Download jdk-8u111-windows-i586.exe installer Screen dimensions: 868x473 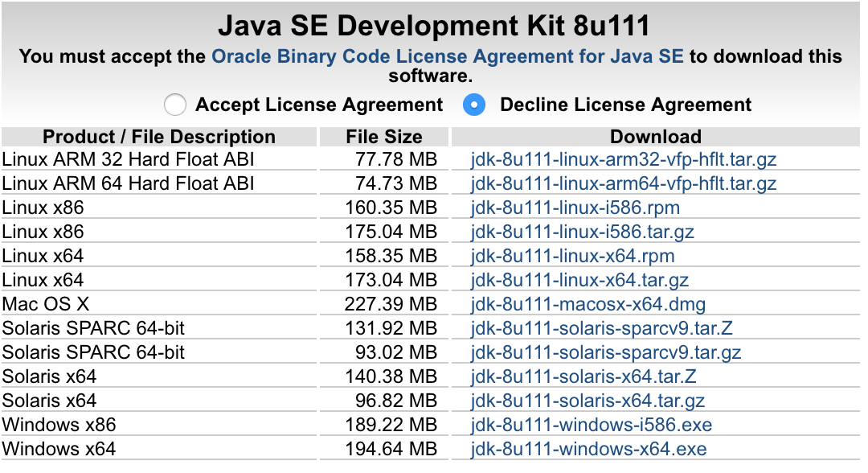coord(592,425)
